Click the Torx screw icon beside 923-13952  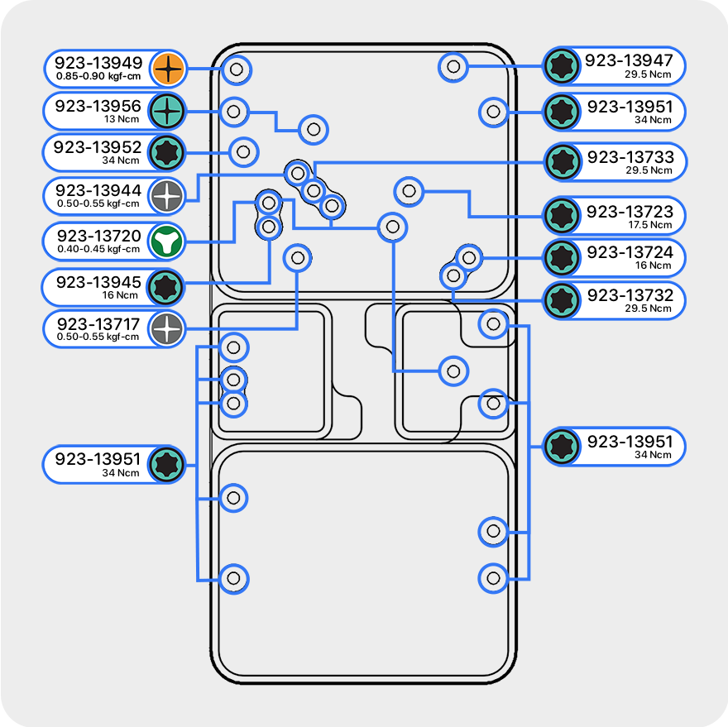[167, 152]
